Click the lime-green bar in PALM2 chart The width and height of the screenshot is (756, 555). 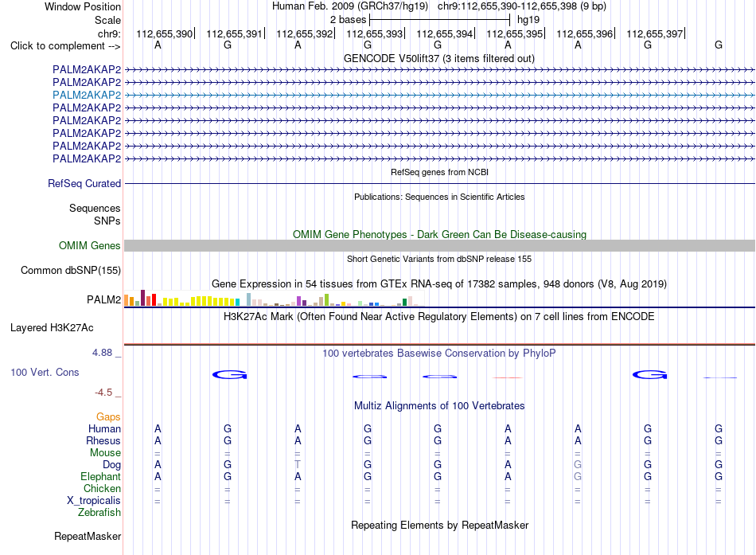[326, 299]
